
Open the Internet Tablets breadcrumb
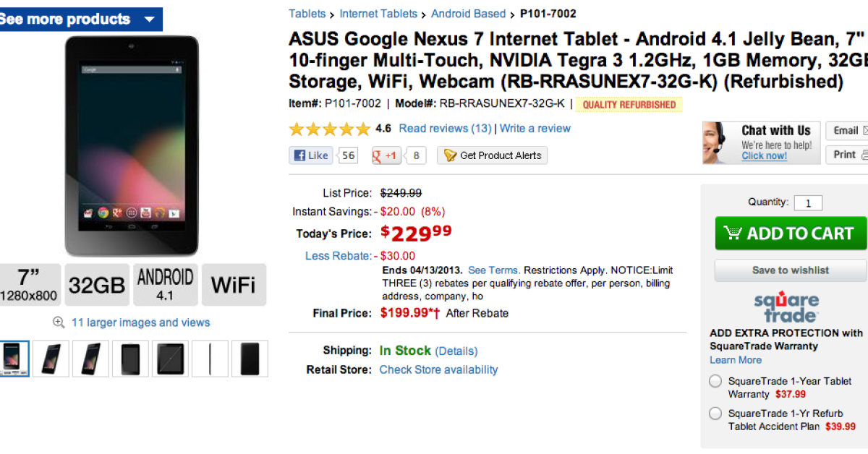(378, 14)
